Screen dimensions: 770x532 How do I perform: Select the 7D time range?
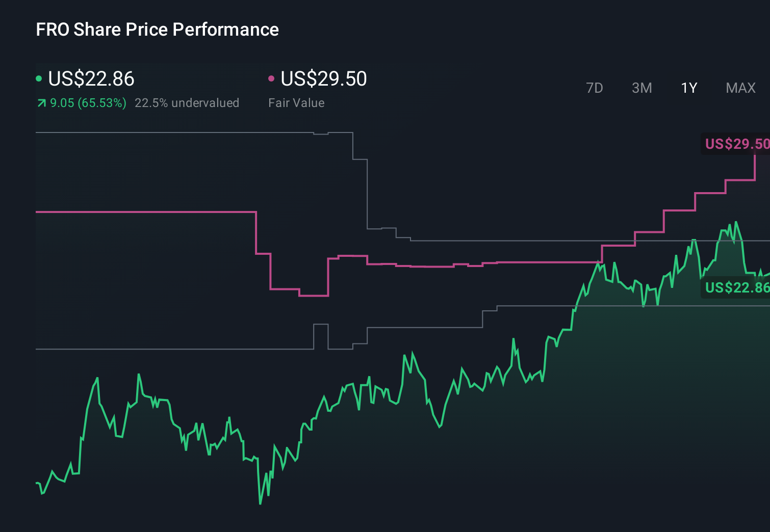(x=595, y=88)
